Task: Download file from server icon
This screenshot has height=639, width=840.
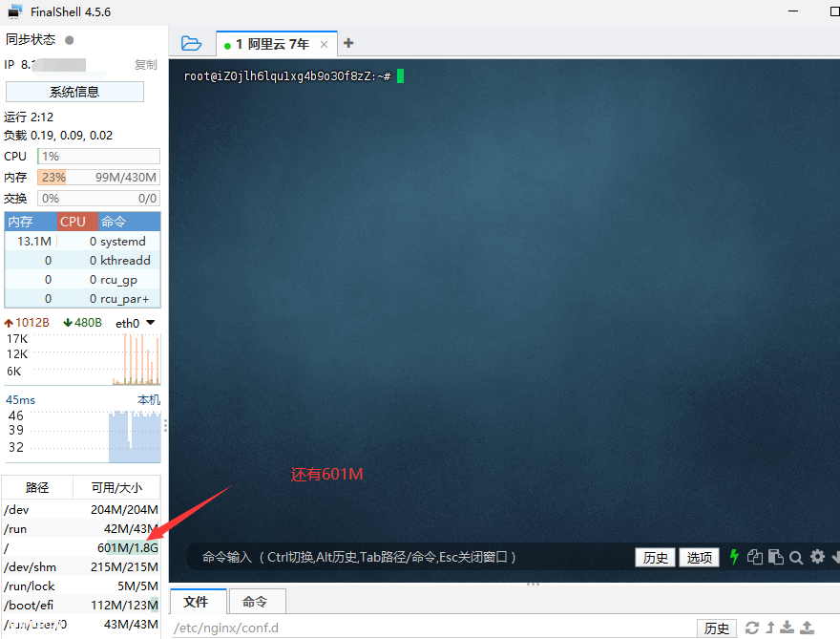Action: pos(787,628)
